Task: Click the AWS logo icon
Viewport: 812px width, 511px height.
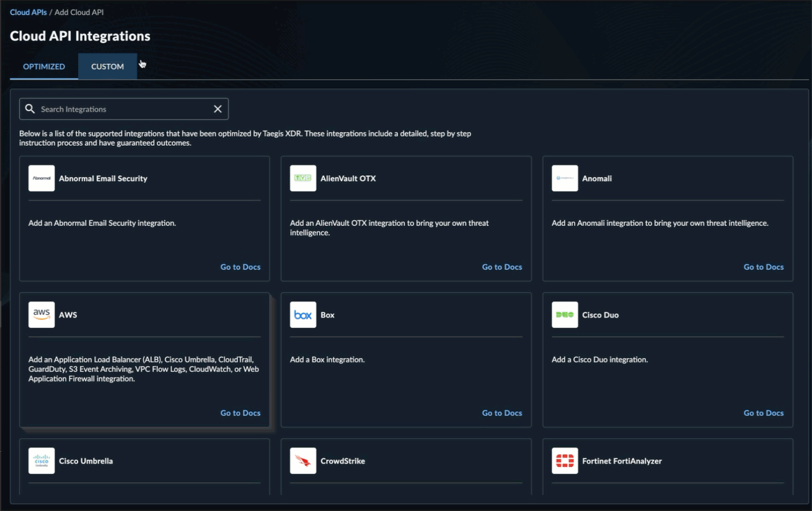Action: point(42,315)
